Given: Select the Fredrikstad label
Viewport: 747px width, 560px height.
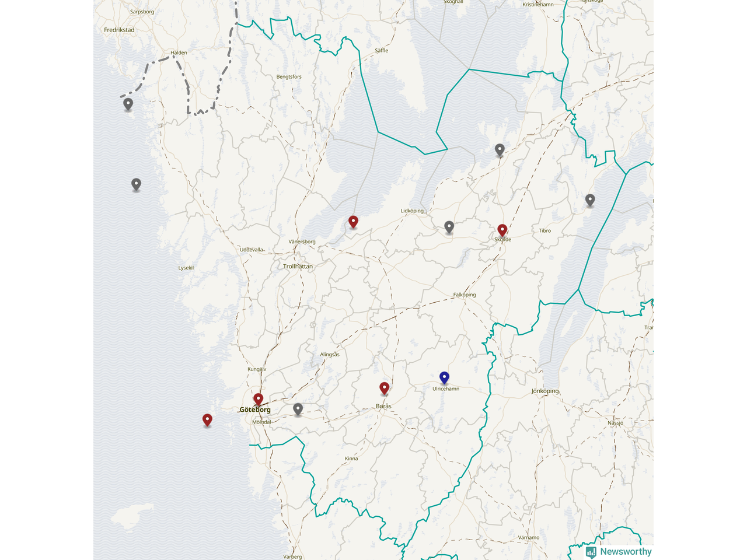Looking at the screenshot, I should click(x=119, y=30).
